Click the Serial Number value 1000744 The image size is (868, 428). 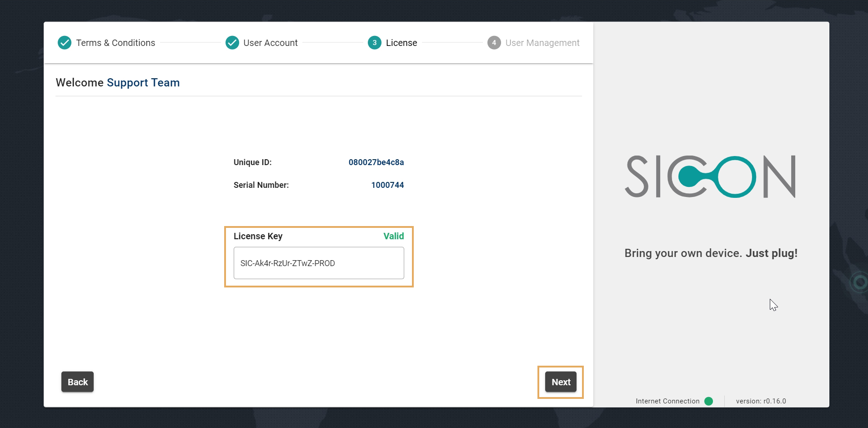point(387,185)
